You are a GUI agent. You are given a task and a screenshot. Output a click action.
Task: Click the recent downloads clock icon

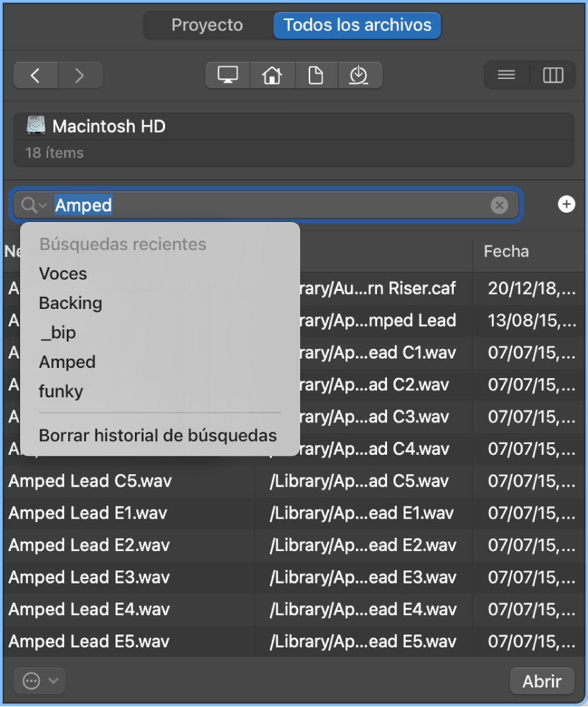click(x=359, y=75)
